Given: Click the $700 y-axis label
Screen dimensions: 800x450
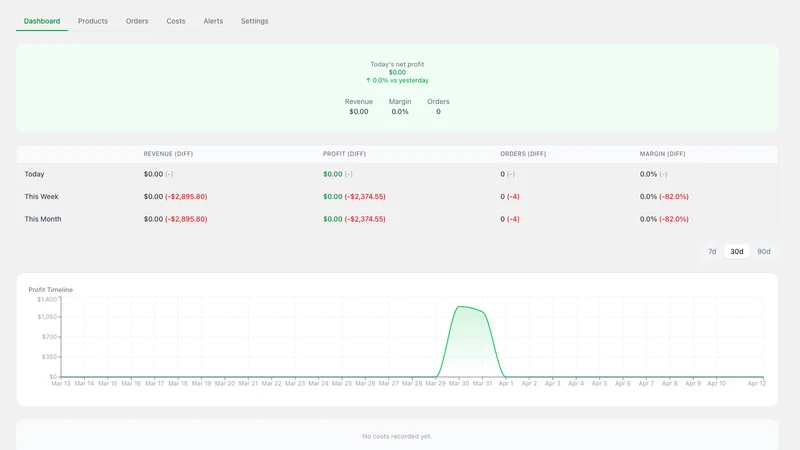Looking at the screenshot, I should 49,337.
